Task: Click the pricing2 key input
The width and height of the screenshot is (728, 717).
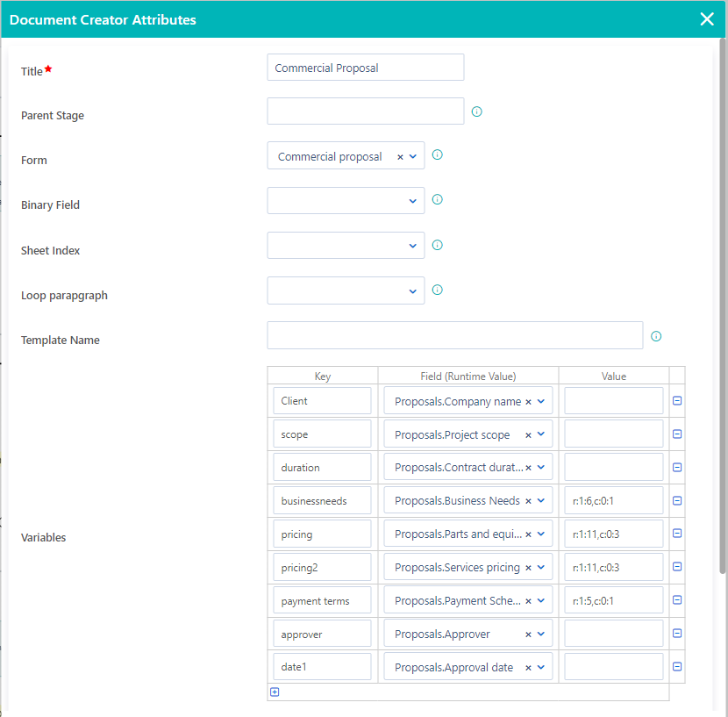Action: tap(322, 567)
